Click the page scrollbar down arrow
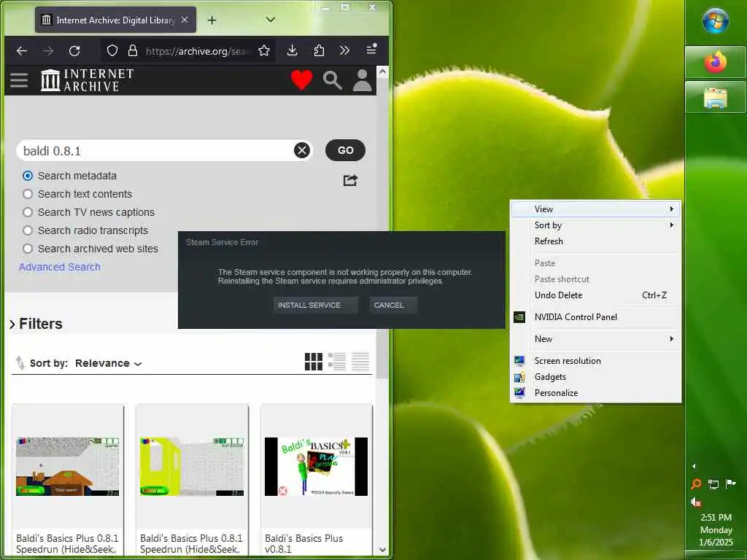 click(382, 550)
